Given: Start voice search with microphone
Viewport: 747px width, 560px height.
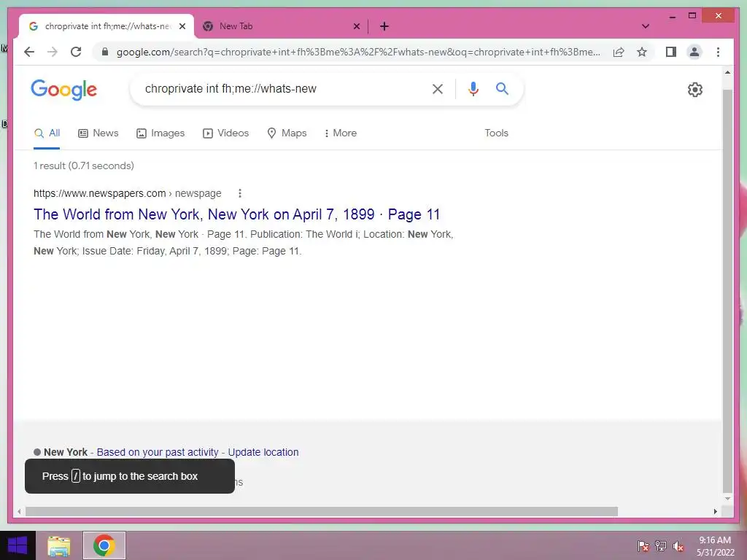Looking at the screenshot, I should tap(473, 89).
